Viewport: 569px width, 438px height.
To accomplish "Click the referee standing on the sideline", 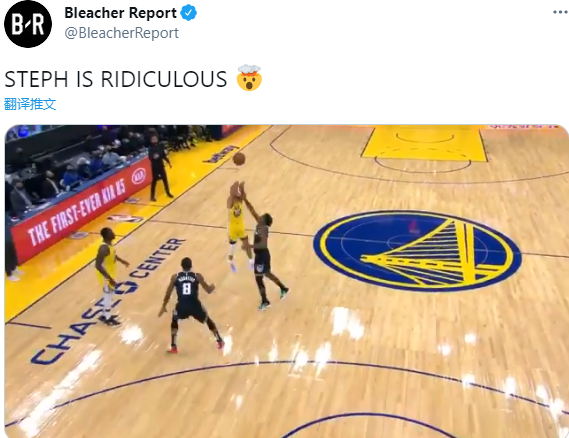I will (159, 168).
